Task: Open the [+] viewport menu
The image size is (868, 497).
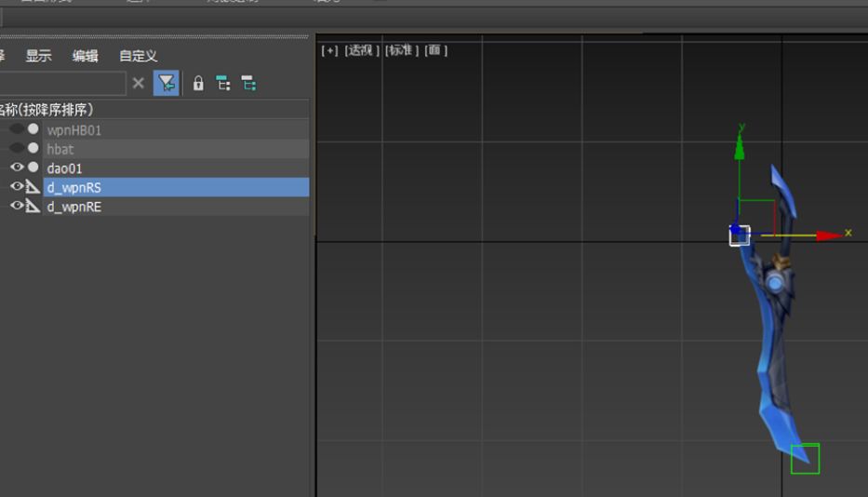Action: [x=329, y=50]
